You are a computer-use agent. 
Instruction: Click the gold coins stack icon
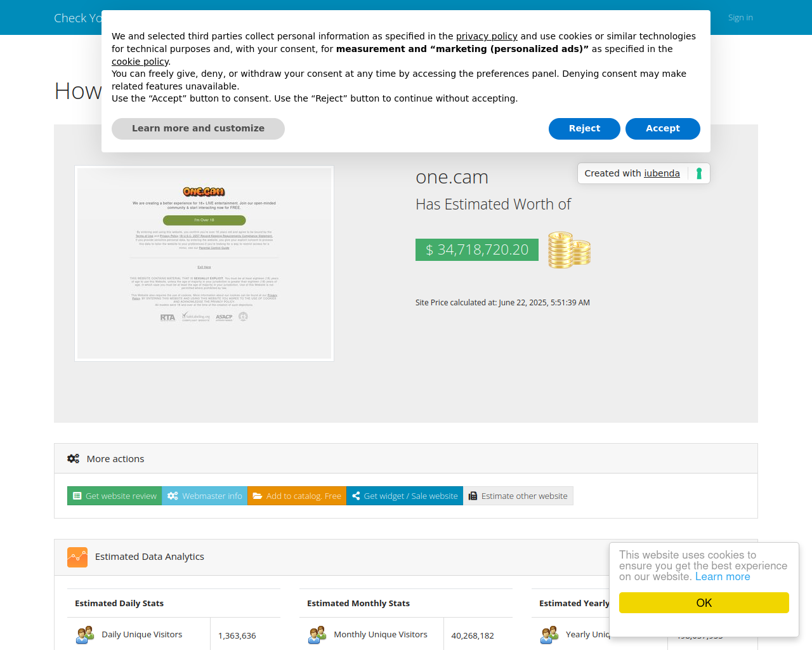click(569, 250)
